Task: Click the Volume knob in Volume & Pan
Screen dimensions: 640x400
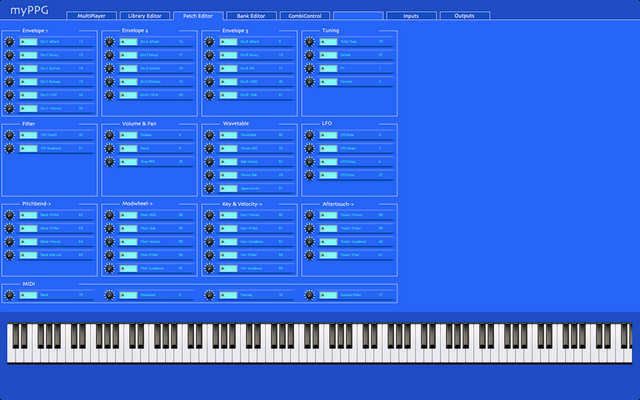Action: [109, 135]
